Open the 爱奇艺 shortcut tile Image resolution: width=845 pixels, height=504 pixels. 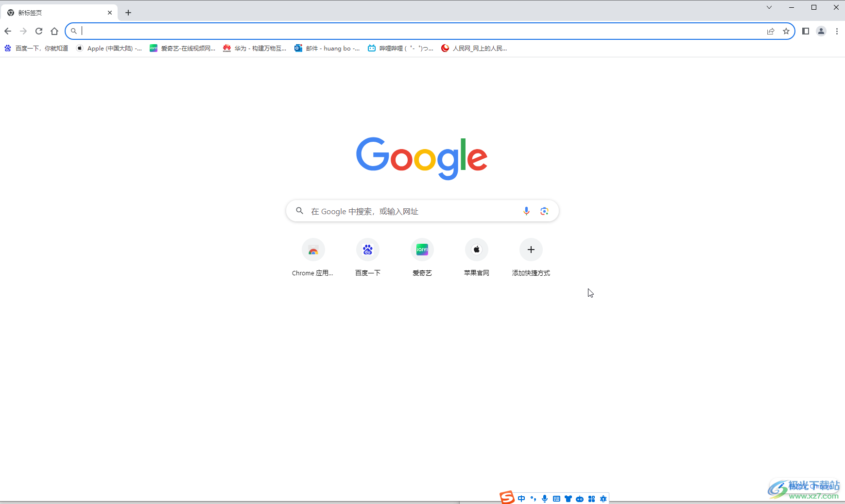(422, 257)
